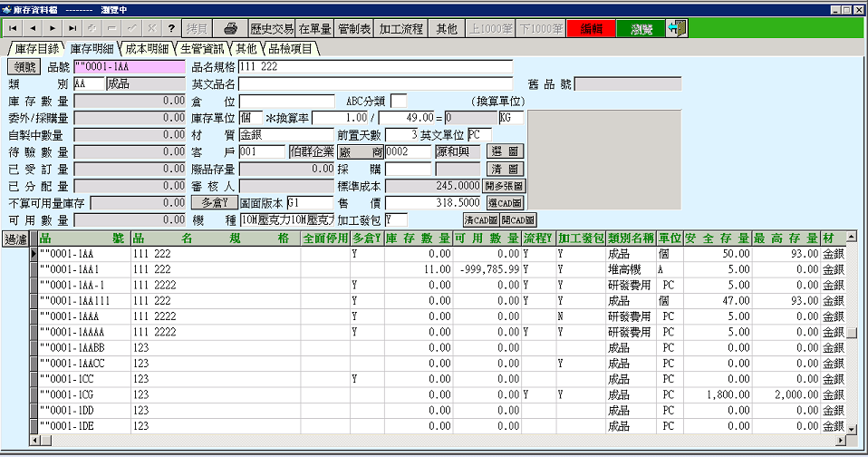Click the next record arrow icon
This screenshot has width=868, height=457.
(53, 28)
